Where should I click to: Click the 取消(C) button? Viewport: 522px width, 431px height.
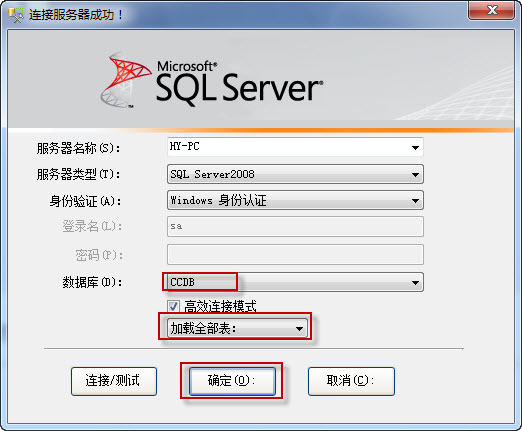(x=351, y=381)
